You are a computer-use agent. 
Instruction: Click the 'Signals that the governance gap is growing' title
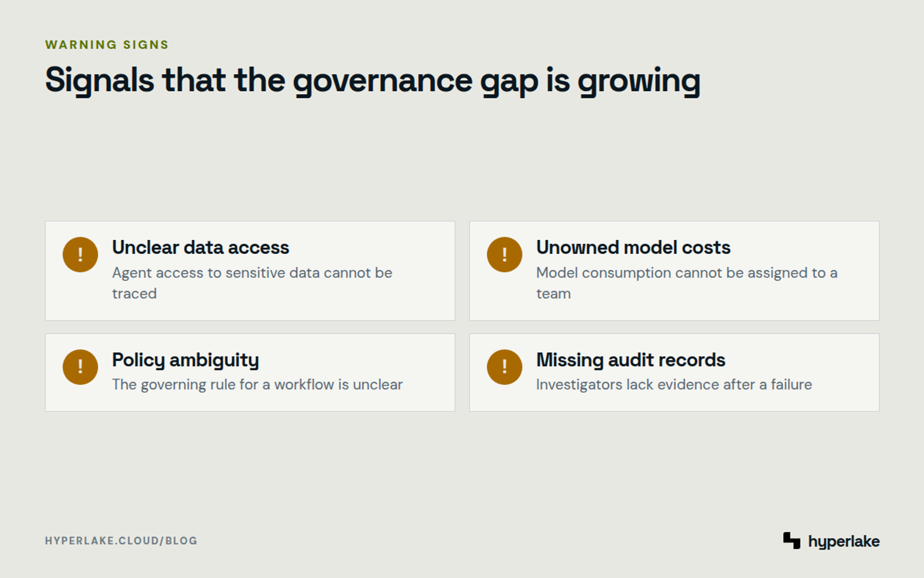point(372,80)
